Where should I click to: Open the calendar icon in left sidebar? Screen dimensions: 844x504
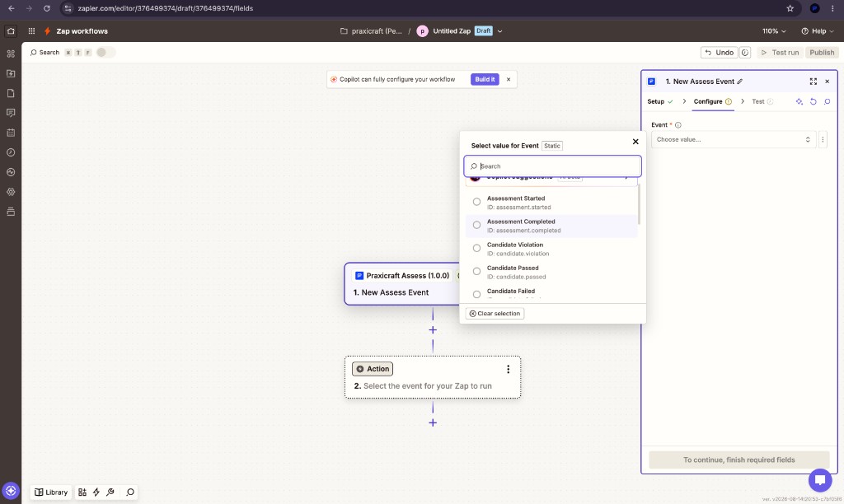10,133
